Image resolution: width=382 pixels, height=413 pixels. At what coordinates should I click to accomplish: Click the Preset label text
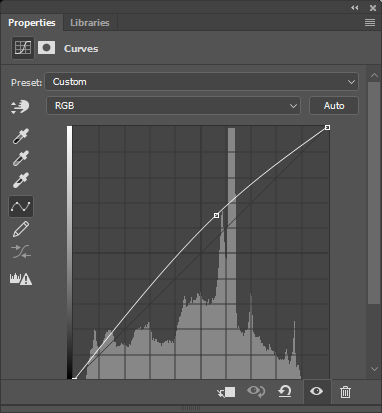(26, 82)
